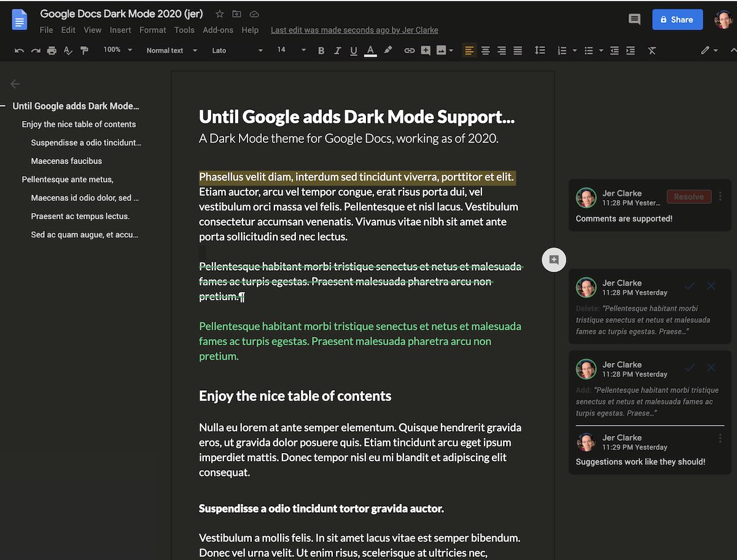737x560 pixels.
Task: Set justified text alignment
Action: (518, 50)
